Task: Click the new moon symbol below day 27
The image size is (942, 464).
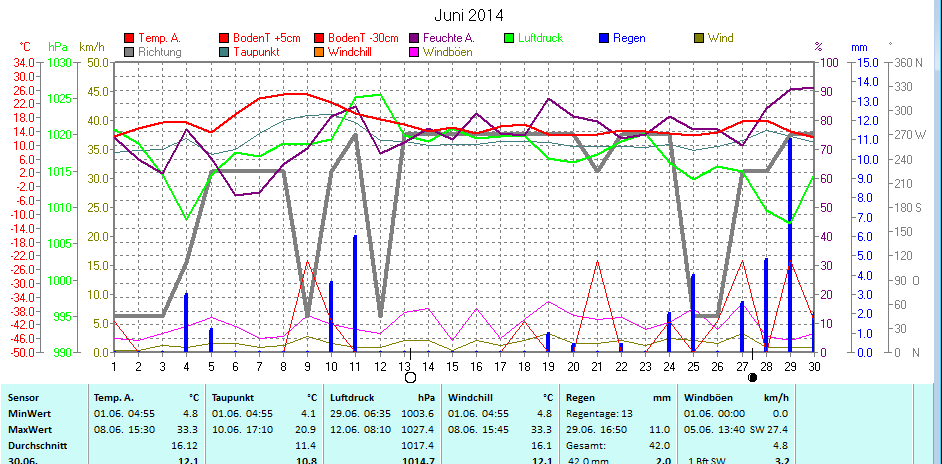Action: 752,377
